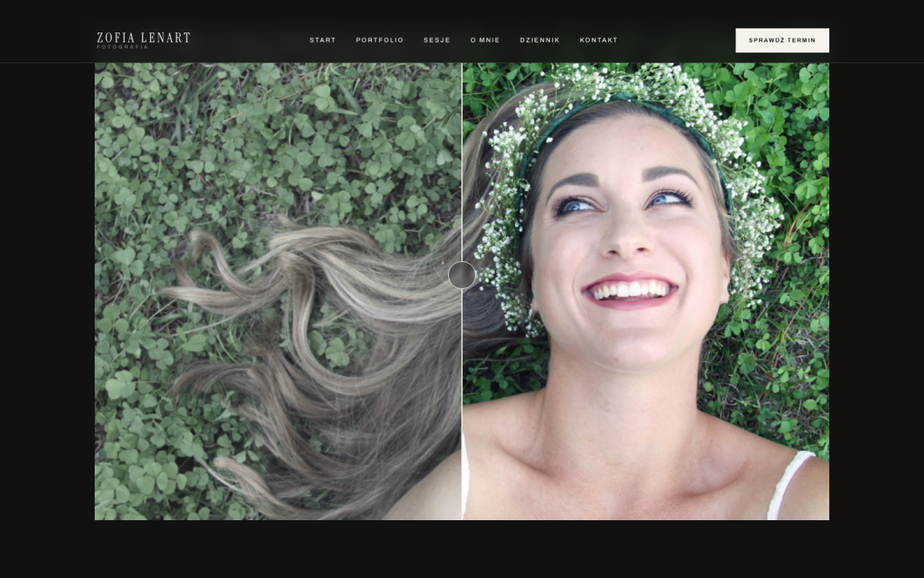Open the Dziennik navigation link
This screenshot has width=924, height=578.
tap(540, 40)
